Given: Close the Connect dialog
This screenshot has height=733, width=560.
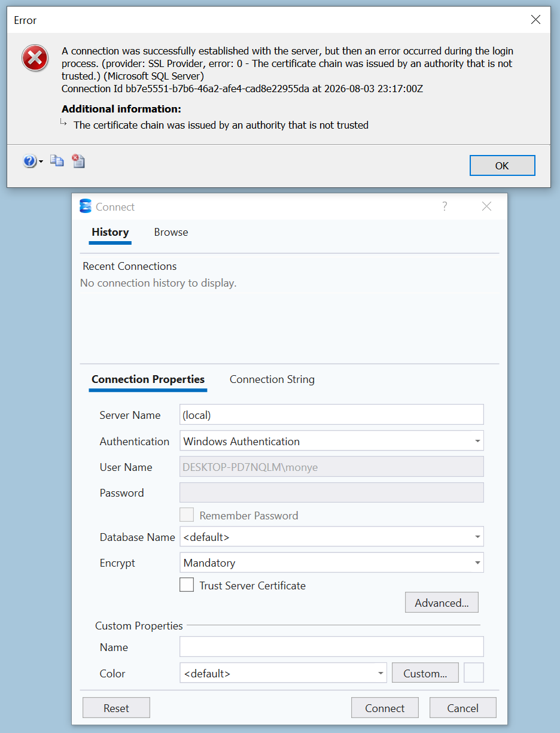Looking at the screenshot, I should (x=486, y=206).
